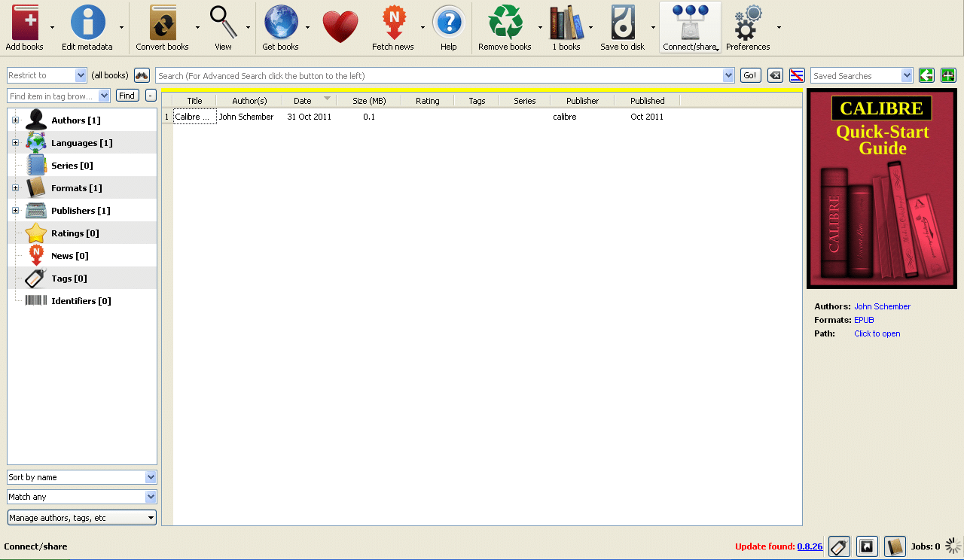Open the Preferences gears icon
The width and height of the screenshot is (964, 560).
(x=748, y=23)
